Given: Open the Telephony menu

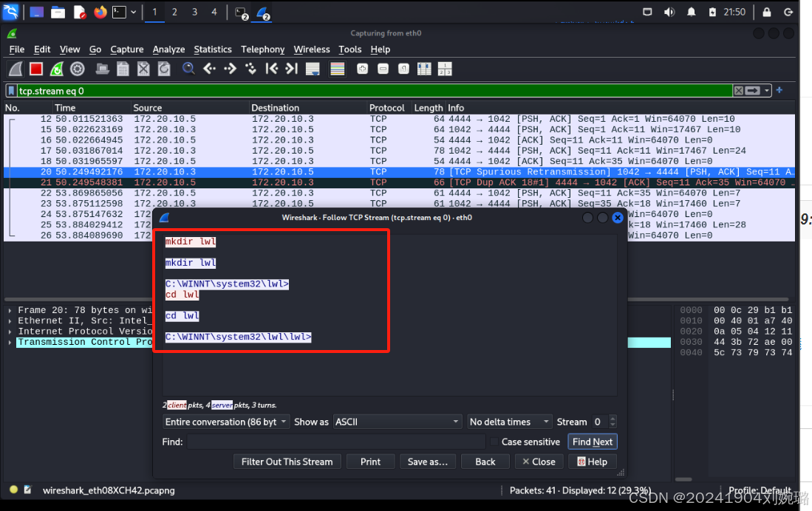Looking at the screenshot, I should click(262, 49).
